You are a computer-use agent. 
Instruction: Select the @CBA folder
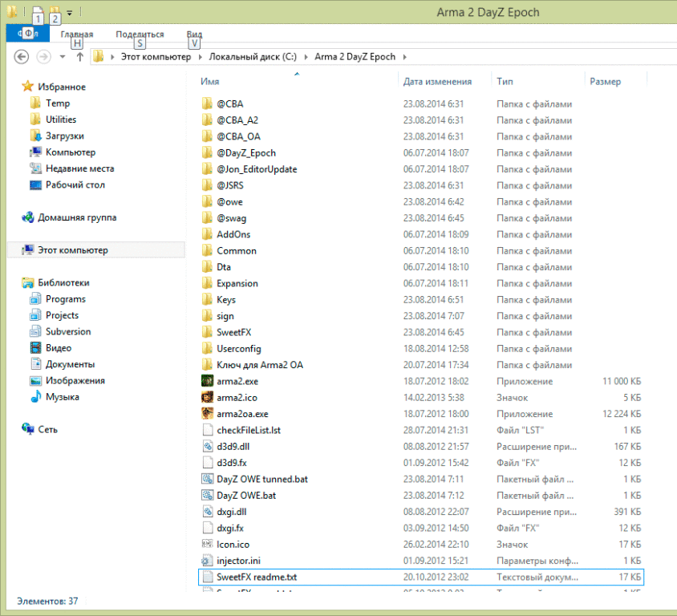[x=230, y=104]
